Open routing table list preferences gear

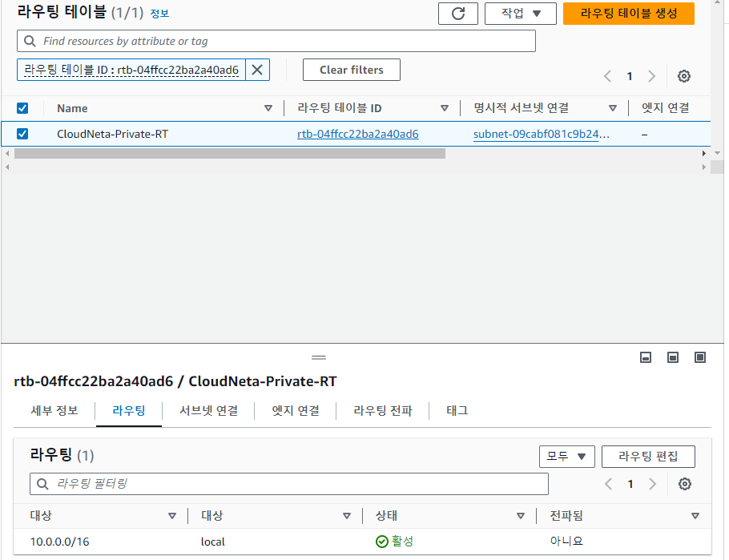tap(684, 76)
